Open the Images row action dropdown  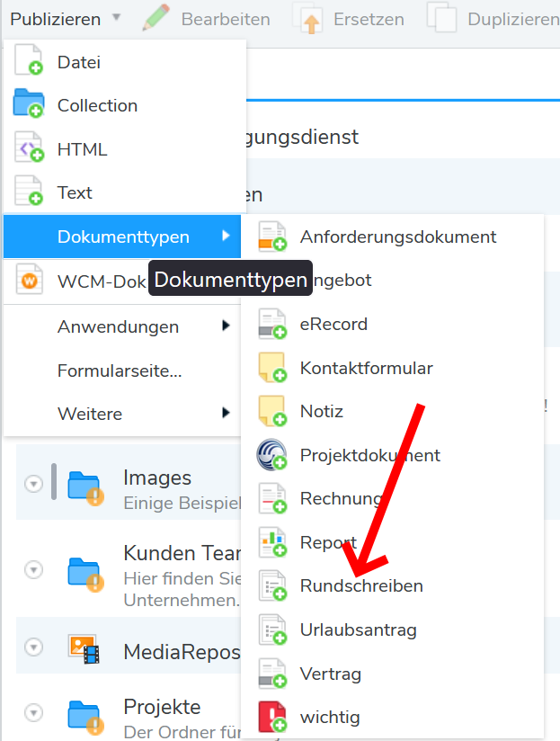click(33, 484)
